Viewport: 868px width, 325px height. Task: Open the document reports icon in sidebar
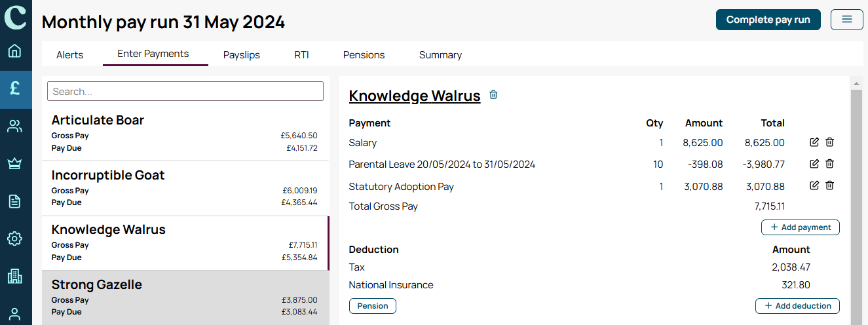tap(14, 201)
